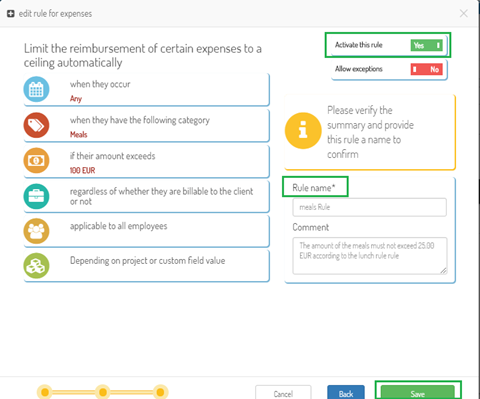Click the 'Meals' category value
The width and height of the screenshot is (480, 399).
pyautogui.click(x=78, y=134)
